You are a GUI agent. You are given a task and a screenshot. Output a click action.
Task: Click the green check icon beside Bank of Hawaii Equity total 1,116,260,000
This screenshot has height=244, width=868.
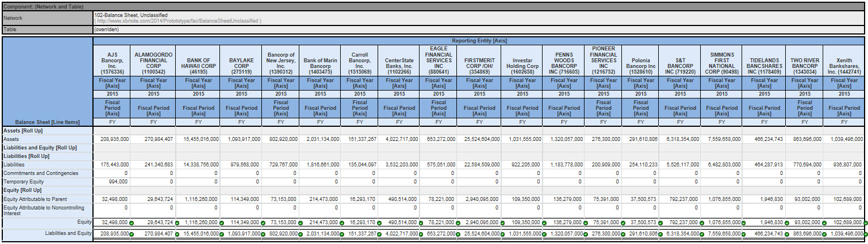point(222,223)
